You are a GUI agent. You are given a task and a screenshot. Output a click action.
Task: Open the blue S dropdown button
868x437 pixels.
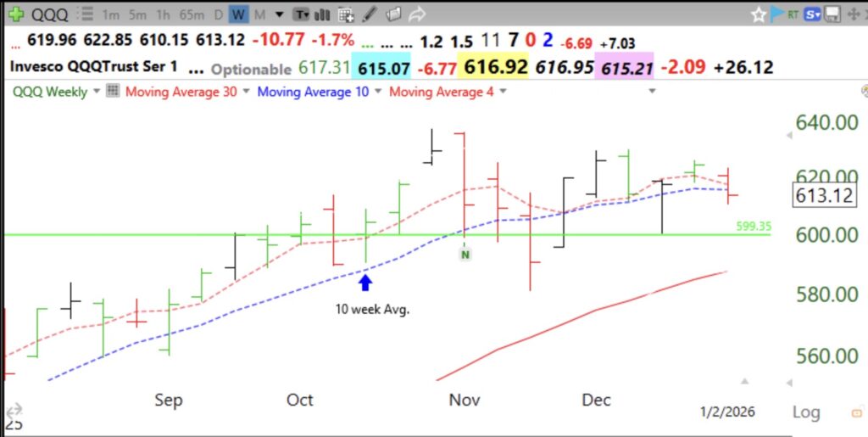click(x=813, y=15)
